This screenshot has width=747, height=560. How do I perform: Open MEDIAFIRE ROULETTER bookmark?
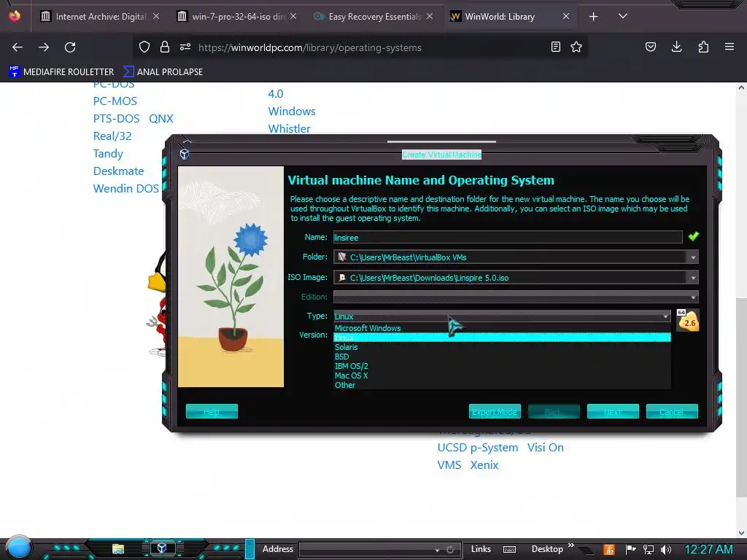click(62, 72)
